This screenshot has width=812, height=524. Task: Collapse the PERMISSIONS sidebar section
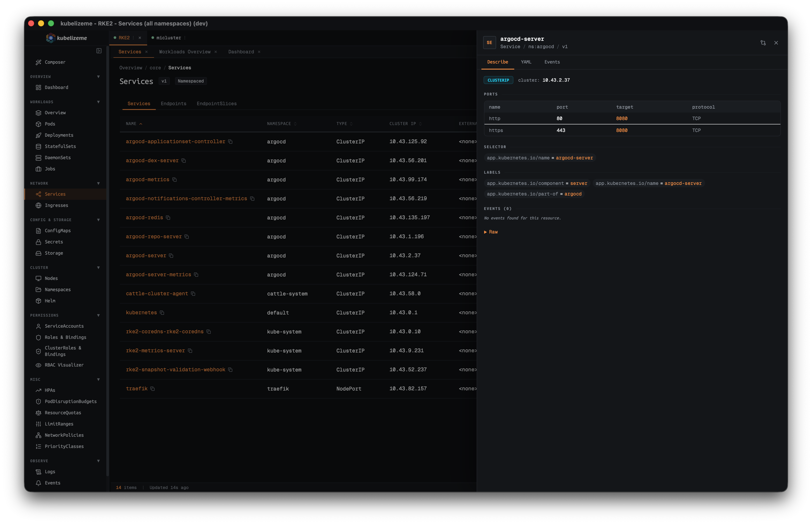[x=98, y=315]
